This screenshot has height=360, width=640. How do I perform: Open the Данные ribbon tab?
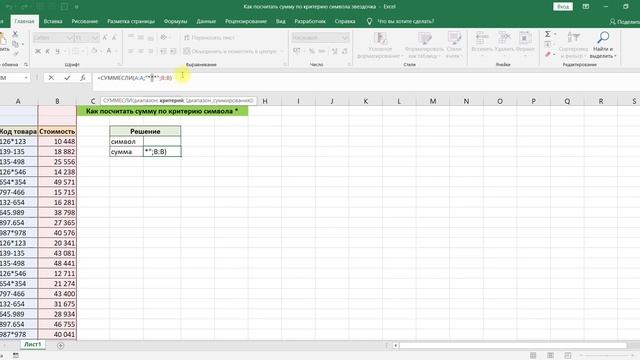(x=206, y=21)
